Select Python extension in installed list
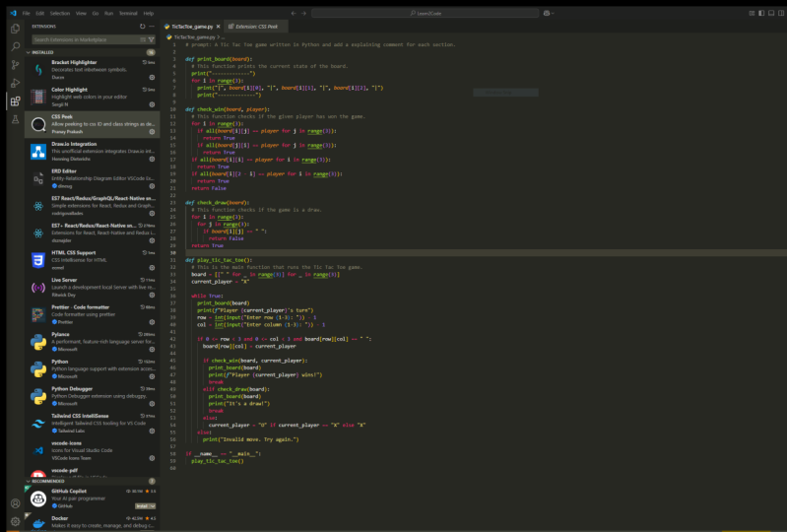 (93, 368)
